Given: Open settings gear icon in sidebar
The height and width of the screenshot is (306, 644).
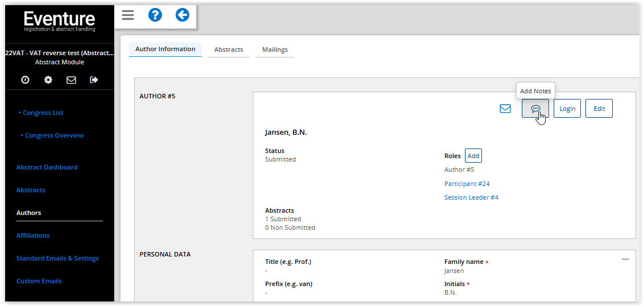Looking at the screenshot, I should [48, 80].
